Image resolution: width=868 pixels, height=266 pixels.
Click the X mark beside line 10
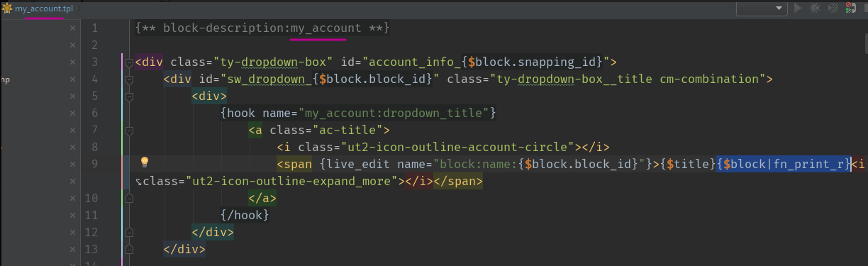(x=72, y=199)
